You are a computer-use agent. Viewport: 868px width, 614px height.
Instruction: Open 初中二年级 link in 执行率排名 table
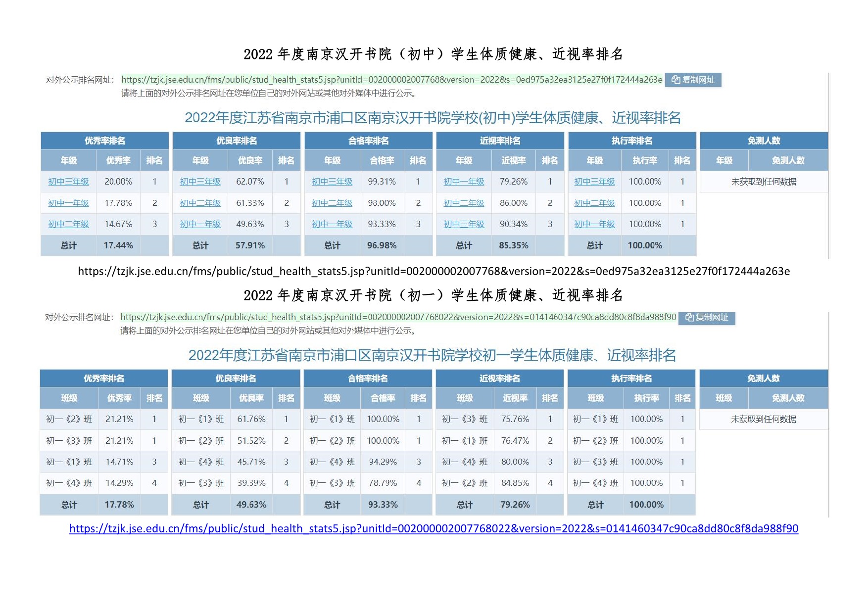[x=595, y=203]
